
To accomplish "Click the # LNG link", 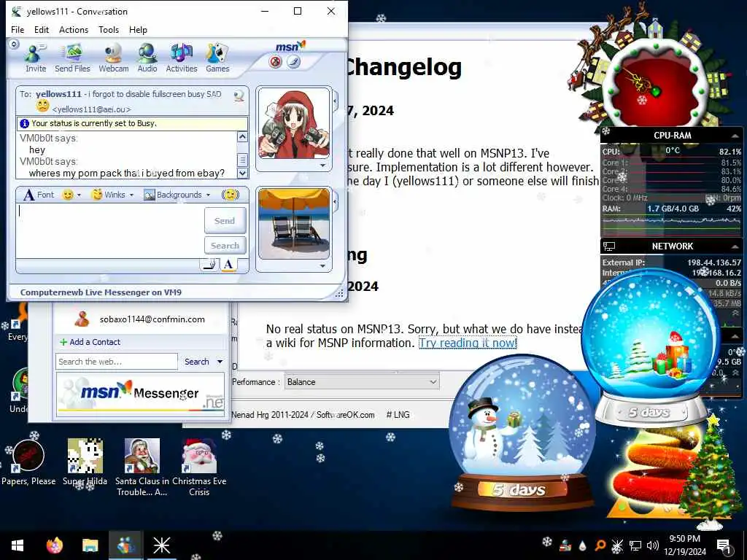I will tap(398, 415).
